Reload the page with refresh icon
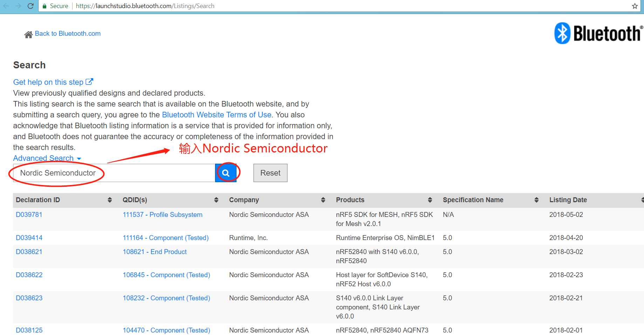 click(30, 6)
